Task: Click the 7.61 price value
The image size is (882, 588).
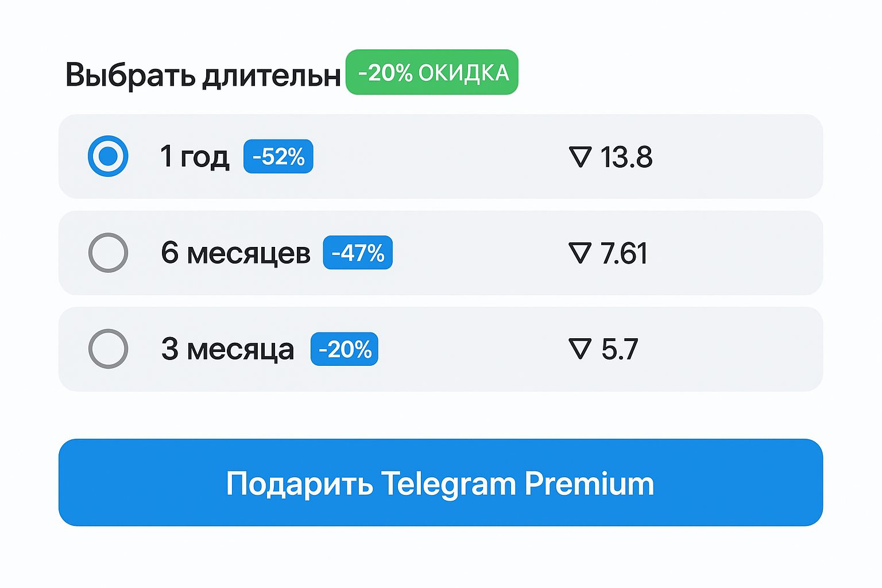Action: [x=624, y=253]
